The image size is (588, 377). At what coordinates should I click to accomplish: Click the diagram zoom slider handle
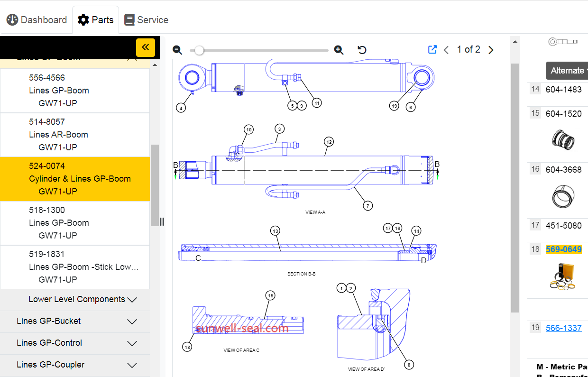pos(200,50)
